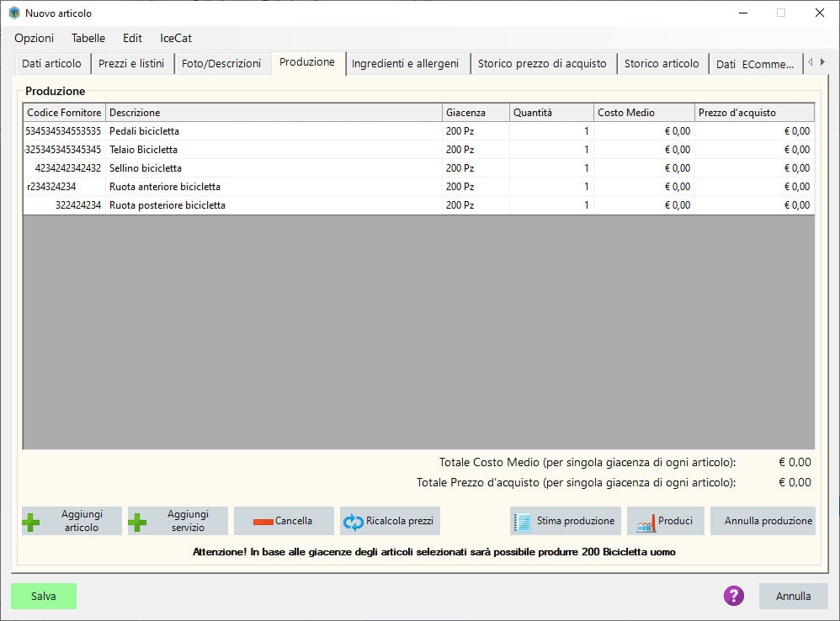Switch to the Dati articolo tab
840x621 pixels.
pyautogui.click(x=52, y=64)
